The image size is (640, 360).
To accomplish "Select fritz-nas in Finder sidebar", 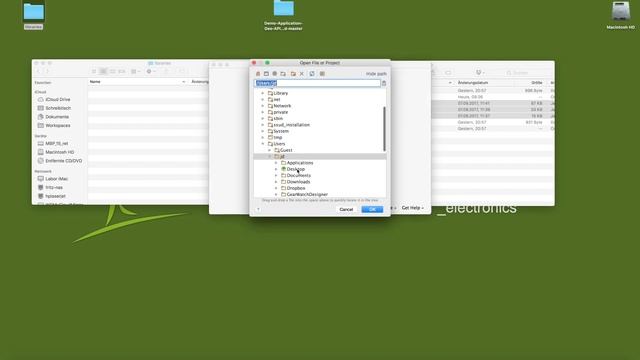I will tap(50, 188).
